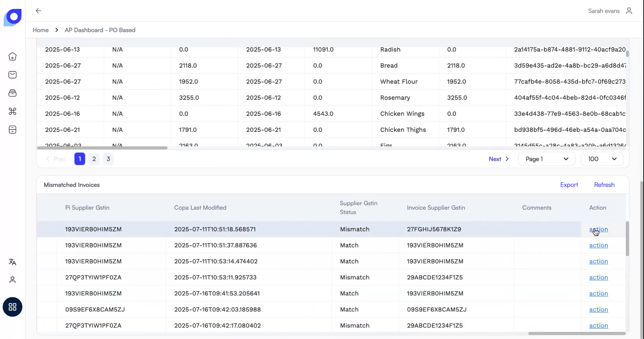644x339 pixels.
Task: Expand the rows-per-page 100 dropdown
Action: (x=602, y=159)
